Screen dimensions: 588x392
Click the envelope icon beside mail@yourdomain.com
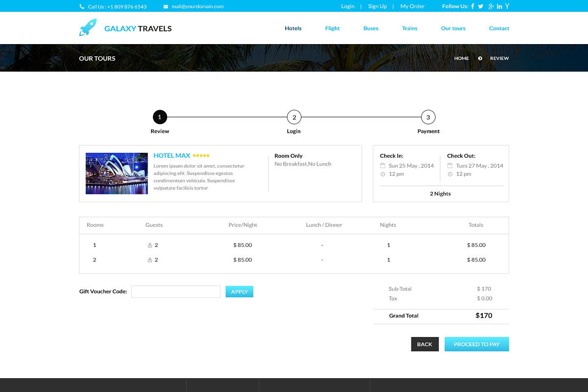tap(166, 6)
